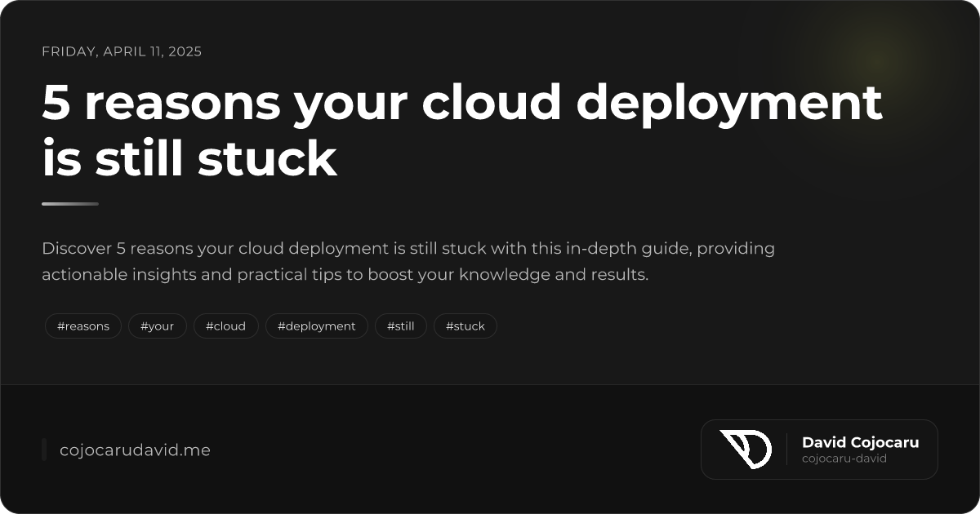Click the footer section of the card
This screenshot has height=514, width=980.
coord(490,450)
